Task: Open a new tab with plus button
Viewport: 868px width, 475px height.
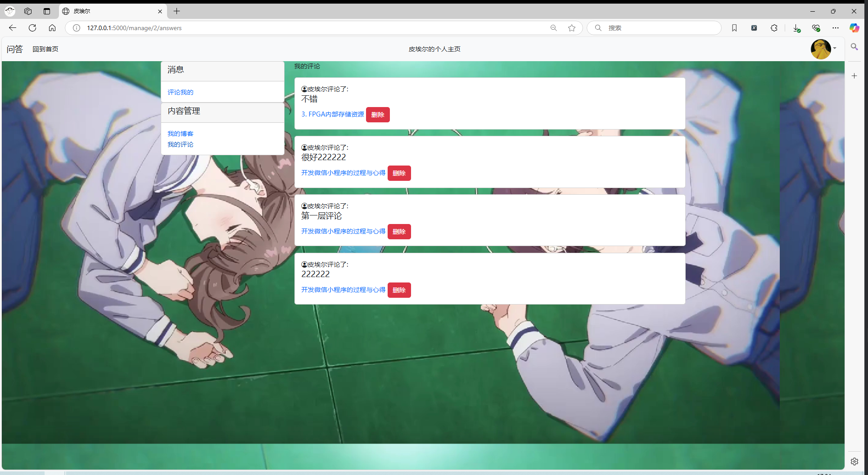Action: point(177,11)
